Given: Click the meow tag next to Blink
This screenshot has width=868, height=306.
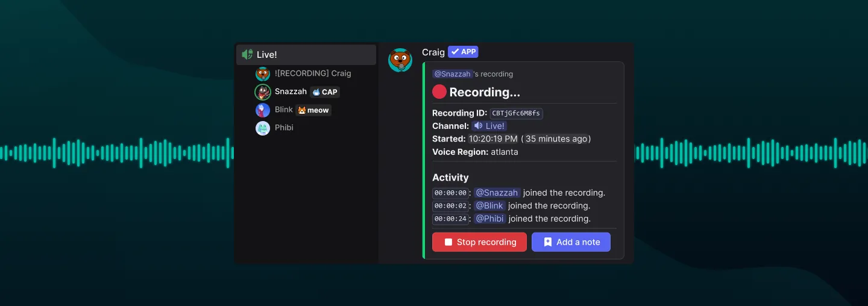Looking at the screenshot, I should (x=313, y=110).
